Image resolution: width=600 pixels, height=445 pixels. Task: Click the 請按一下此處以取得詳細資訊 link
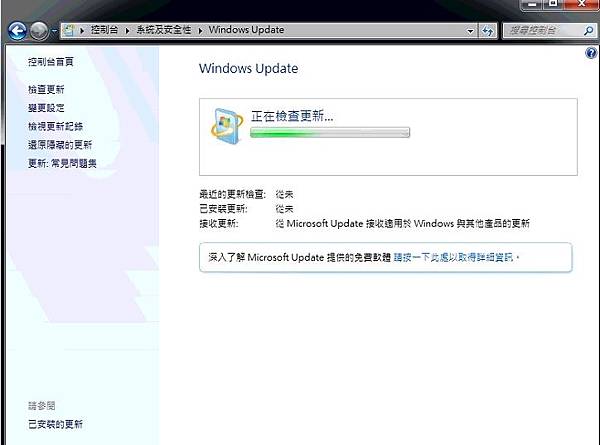point(453,257)
